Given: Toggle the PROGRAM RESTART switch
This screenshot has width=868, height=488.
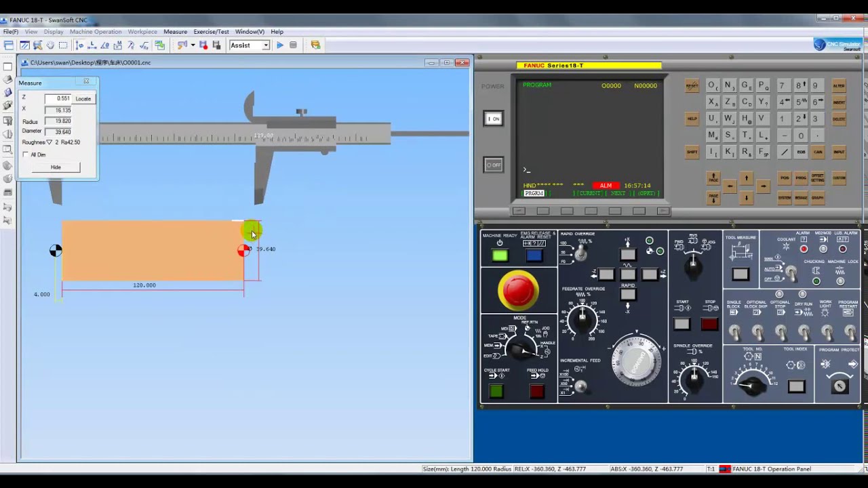Looking at the screenshot, I should click(x=850, y=331).
